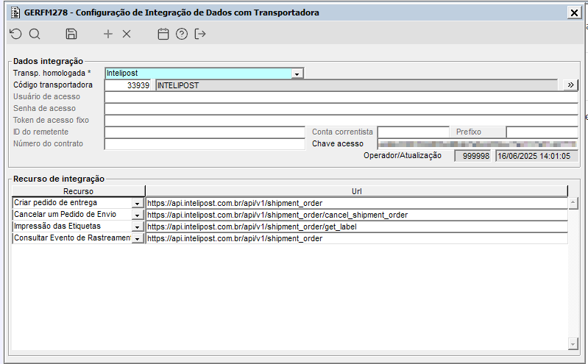Focus the Prefixo input field

tap(542, 132)
